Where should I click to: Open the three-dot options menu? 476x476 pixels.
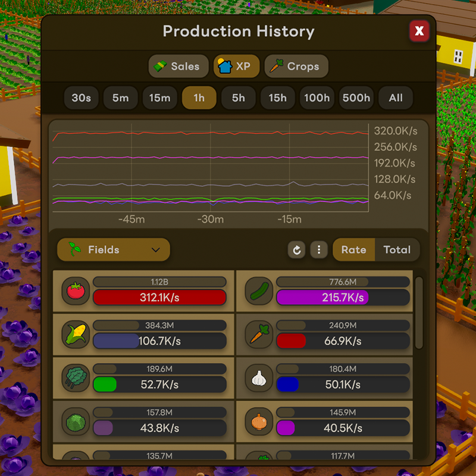[319, 250]
